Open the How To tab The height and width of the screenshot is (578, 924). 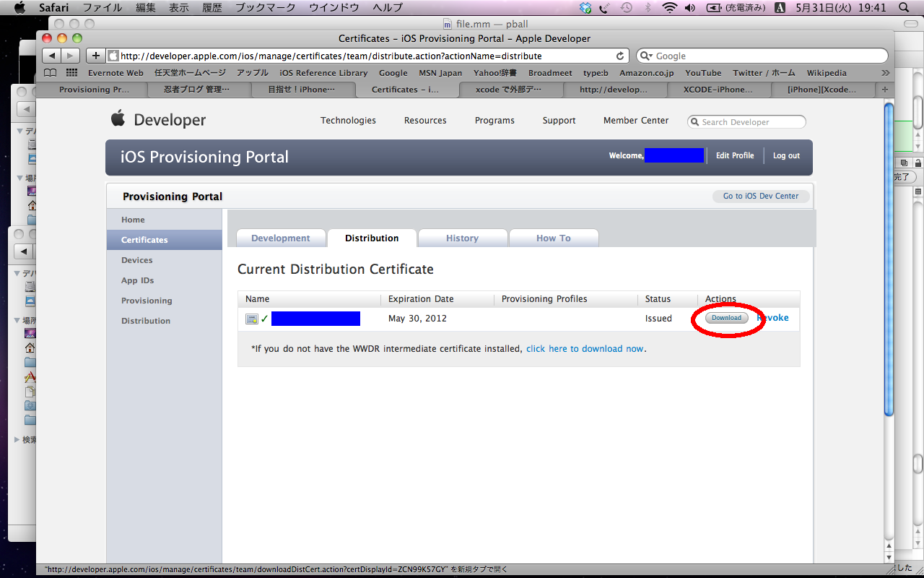554,238
